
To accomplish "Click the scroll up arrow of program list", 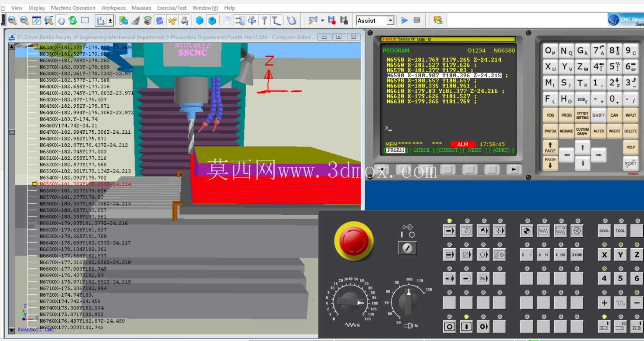I will pos(11,47).
